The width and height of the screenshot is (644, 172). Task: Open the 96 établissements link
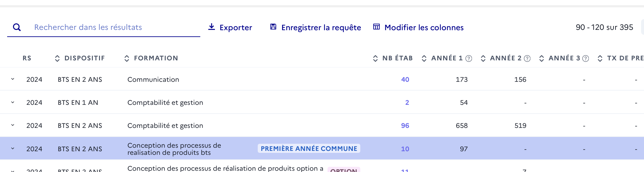click(x=405, y=126)
